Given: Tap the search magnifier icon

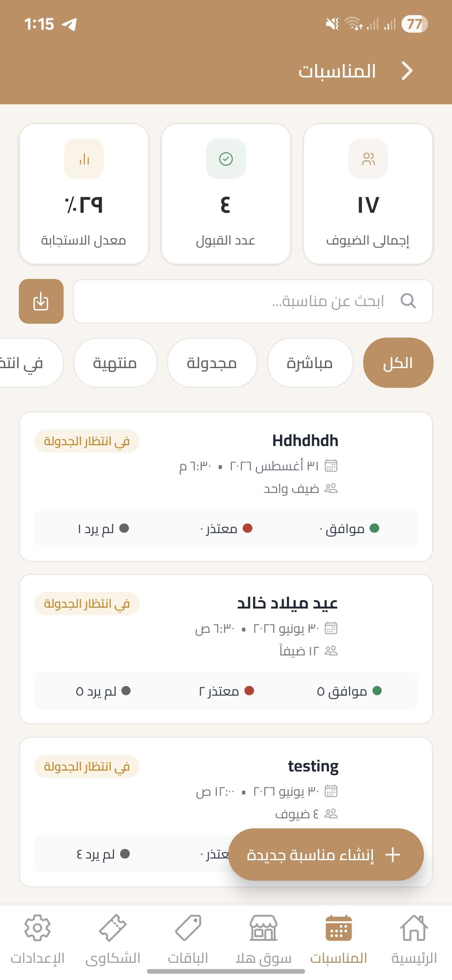Looking at the screenshot, I should coord(408,301).
